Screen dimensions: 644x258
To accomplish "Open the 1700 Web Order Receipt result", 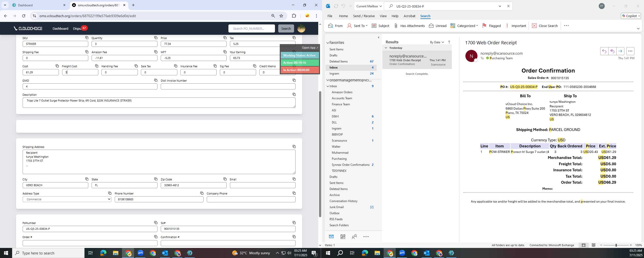I will [417, 60].
